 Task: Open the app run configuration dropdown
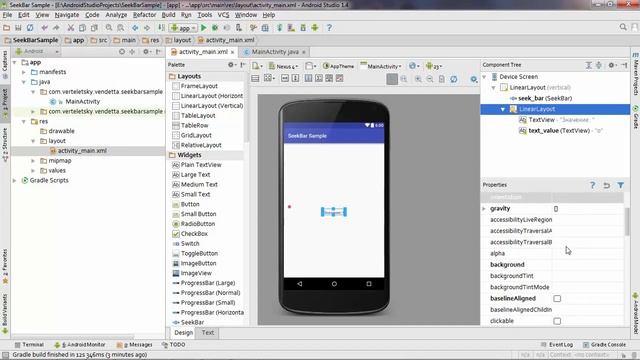coord(183,28)
